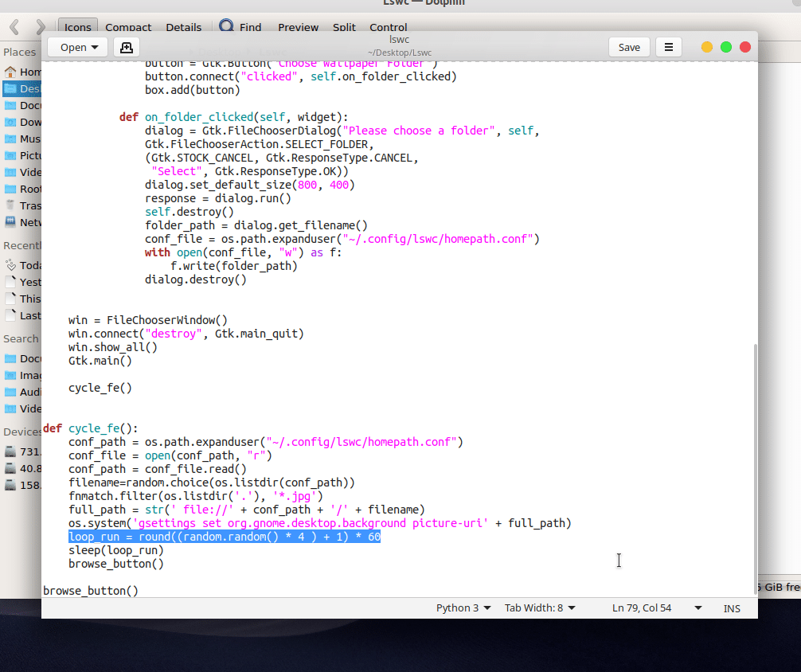This screenshot has height=672, width=801.
Task: Click os.system gsettings command line
Action: (x=320, y=523)
